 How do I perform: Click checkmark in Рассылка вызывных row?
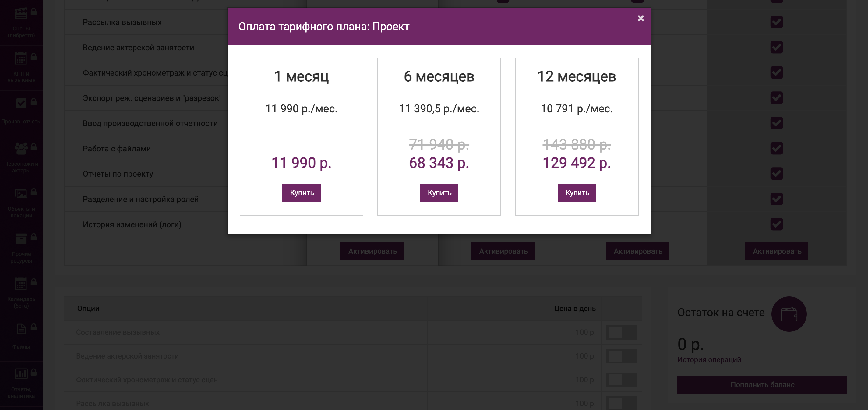tap(776, 22)
